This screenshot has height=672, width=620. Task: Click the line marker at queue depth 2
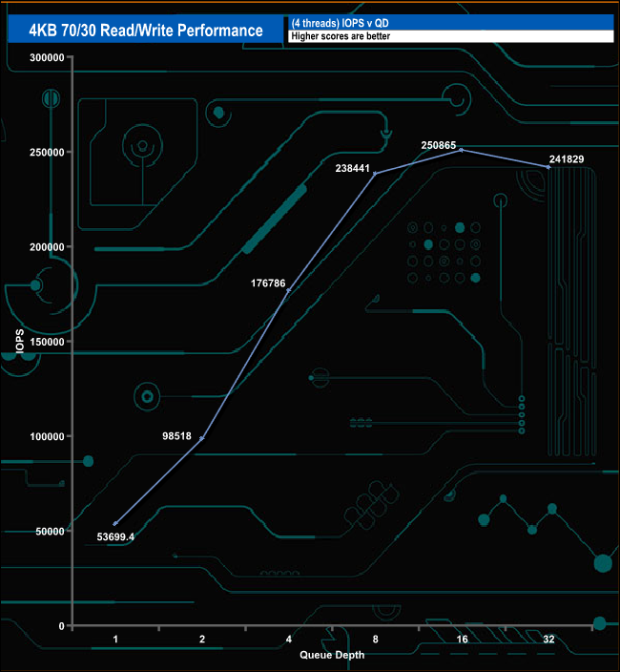click(x=202, y=438)
